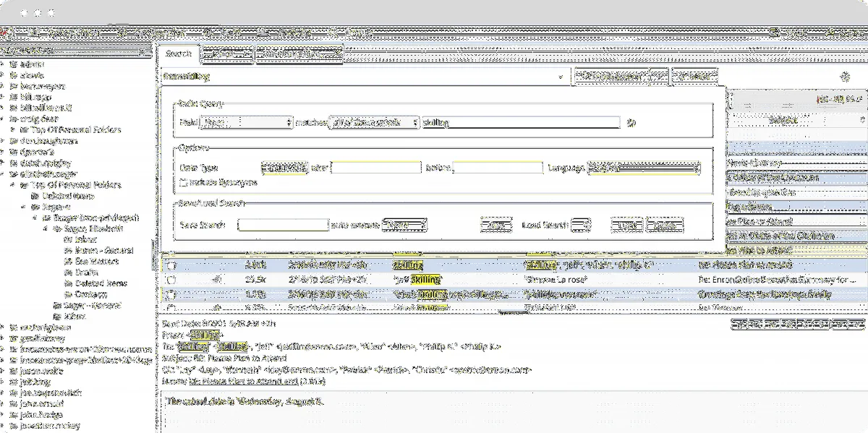Image resolution: width=868 pixels, height=433 pixels.
Task: Click the Save Search name field
Action: coord(283,226)
